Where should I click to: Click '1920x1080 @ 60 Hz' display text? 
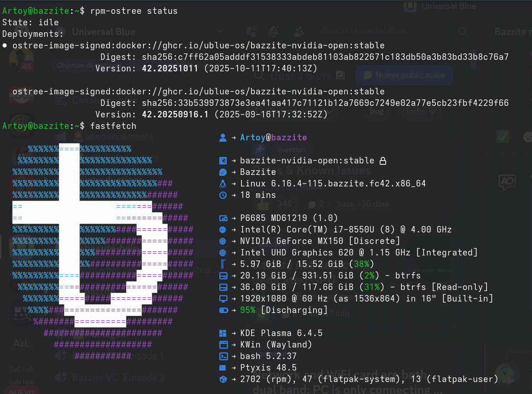[x=284, y=299]
